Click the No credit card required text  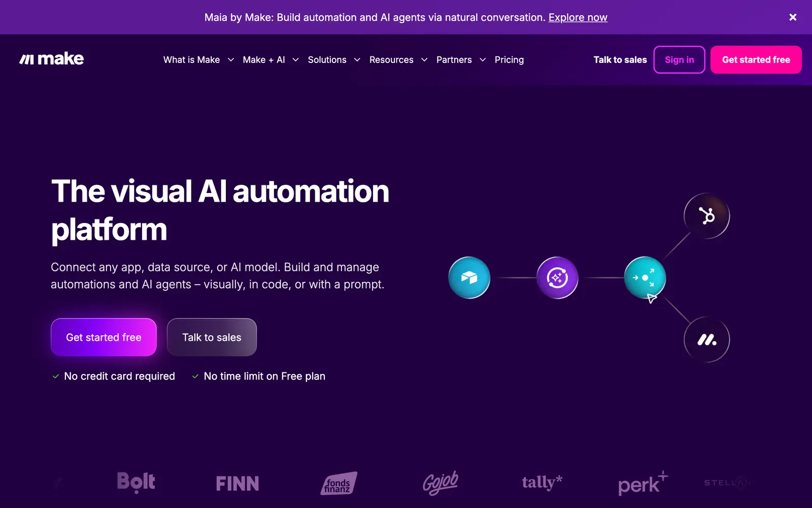[119, 376]
